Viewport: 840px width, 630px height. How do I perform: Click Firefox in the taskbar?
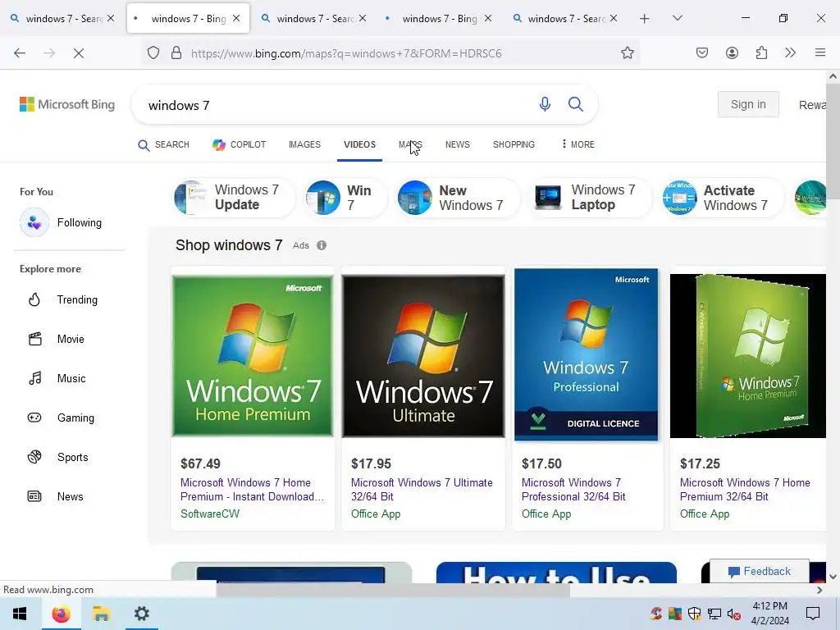click(61, 614)
